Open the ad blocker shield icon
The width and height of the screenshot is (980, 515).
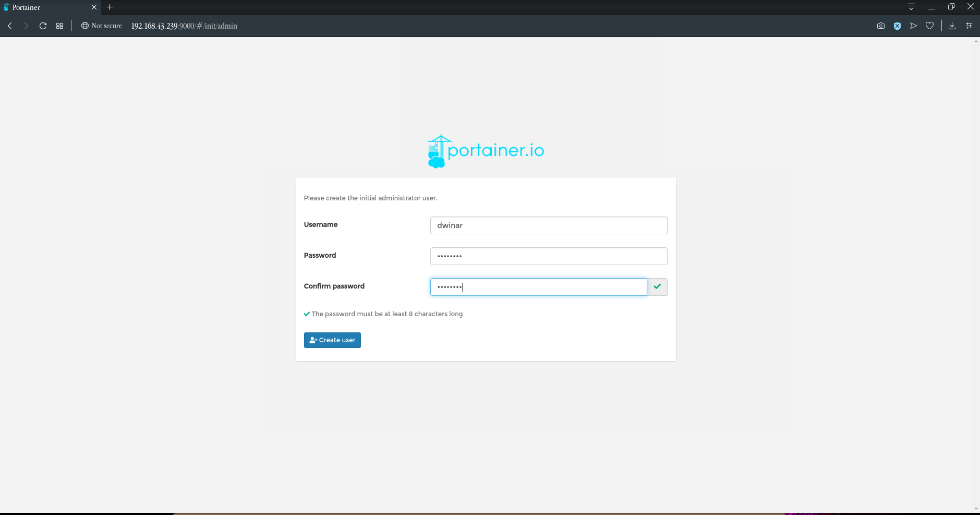pyautogui.click(x=897, y=26)
